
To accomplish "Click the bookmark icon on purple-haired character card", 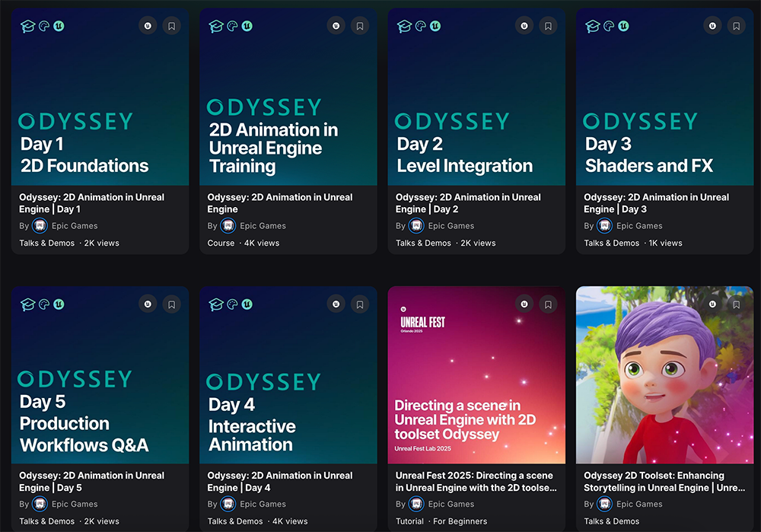I will pyautogui.click(x=736, y=304).
